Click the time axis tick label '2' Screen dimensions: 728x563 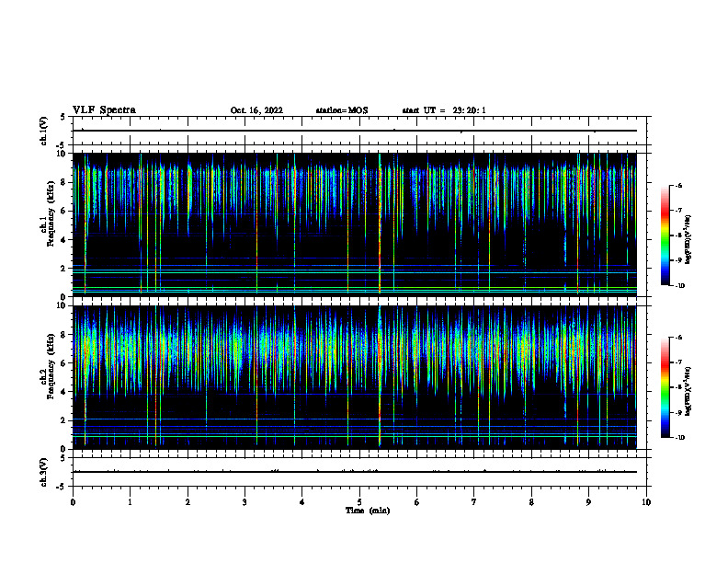click(188, 502)
